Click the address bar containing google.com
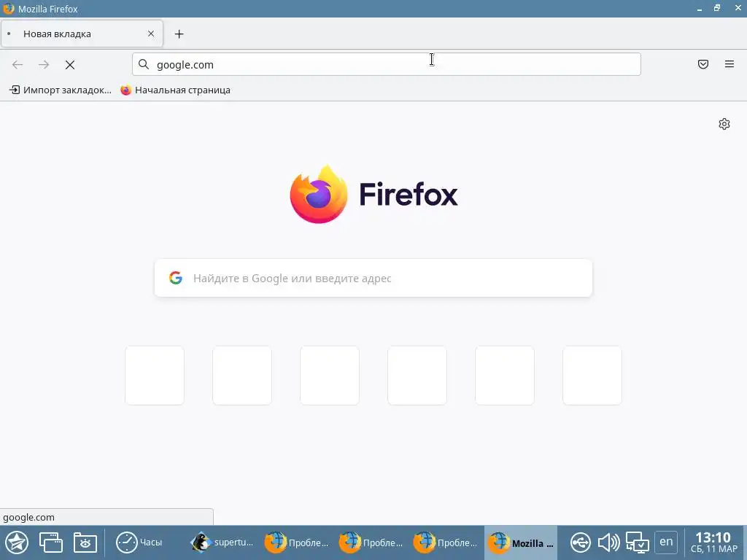This screenshot has width=747, height=560. [387, 64]
